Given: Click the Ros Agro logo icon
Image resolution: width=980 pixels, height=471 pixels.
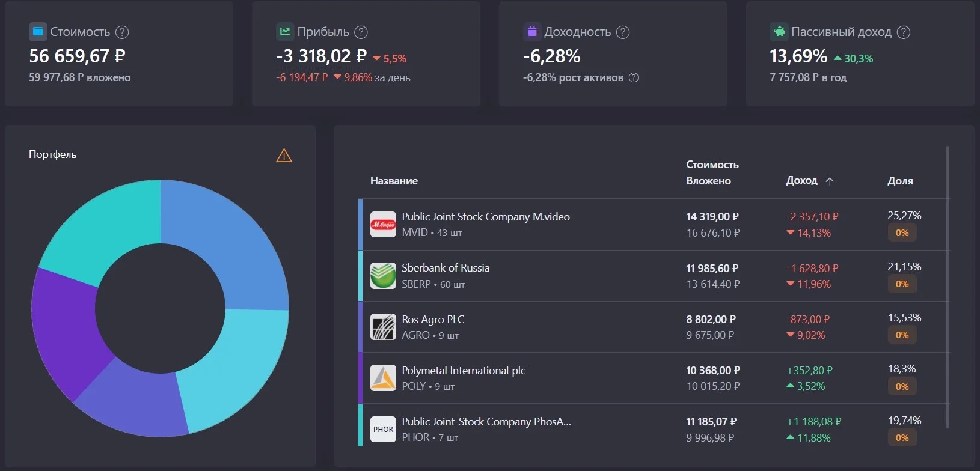Looking at the screenshot, I should pos(383,327).
